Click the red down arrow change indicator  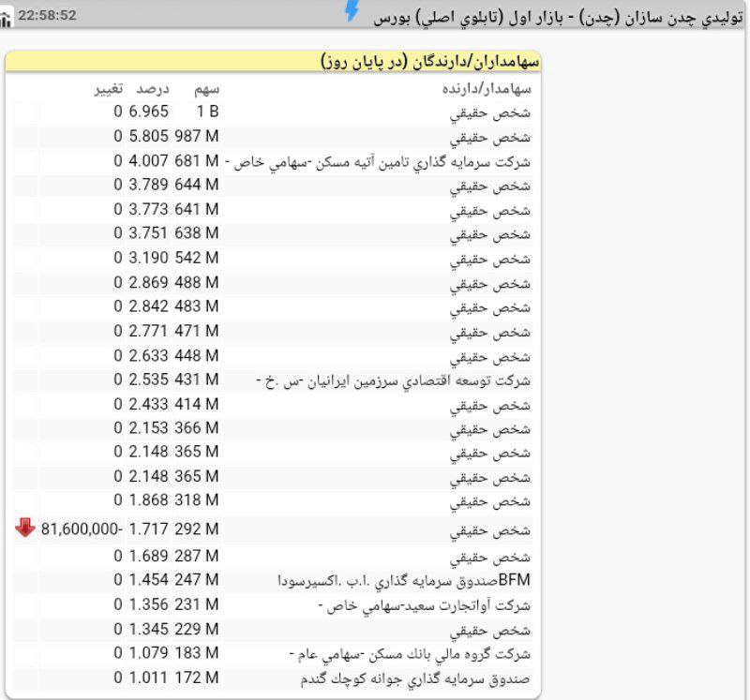point(24,529)
